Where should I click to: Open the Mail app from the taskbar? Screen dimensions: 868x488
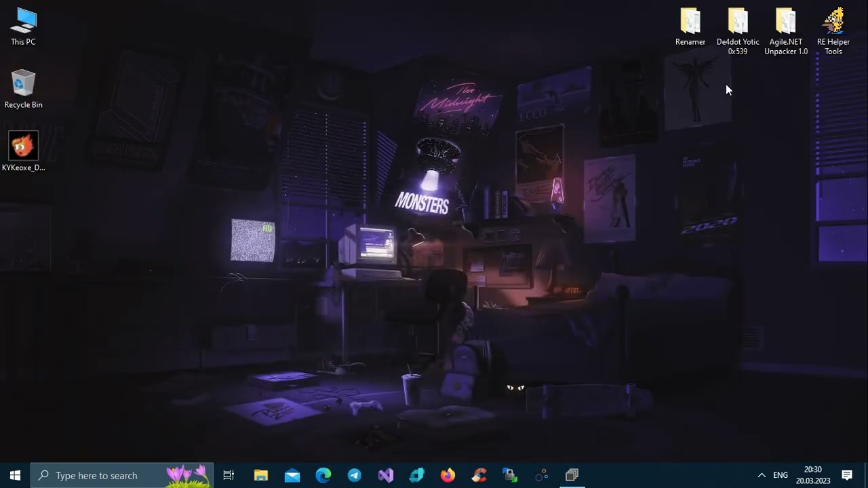click(x=292, y=475)
